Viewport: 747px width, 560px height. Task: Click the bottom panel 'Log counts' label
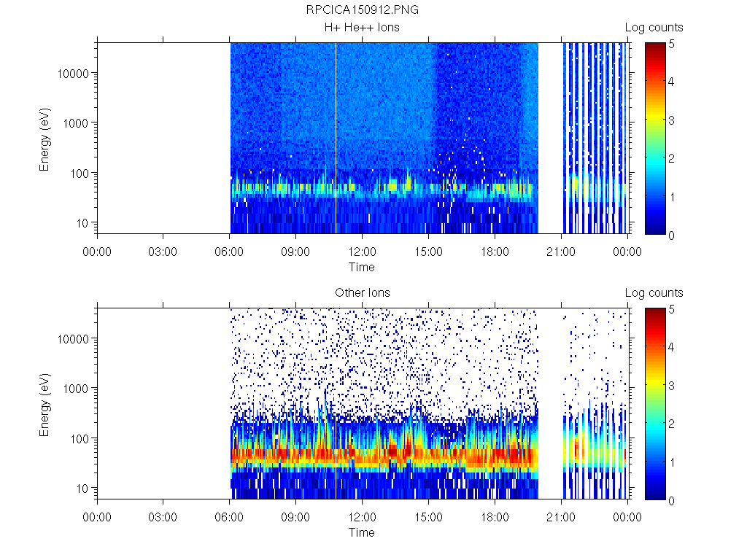point(654,293)
